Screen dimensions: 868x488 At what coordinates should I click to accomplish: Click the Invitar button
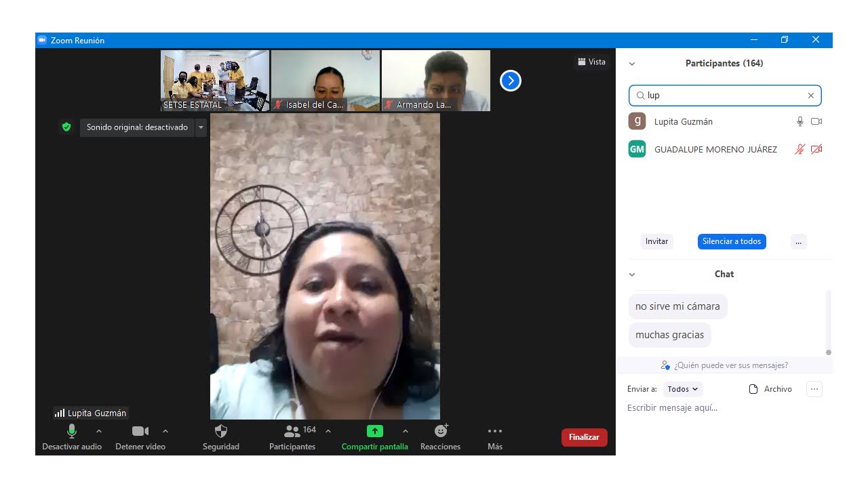(x=656, y=241)
